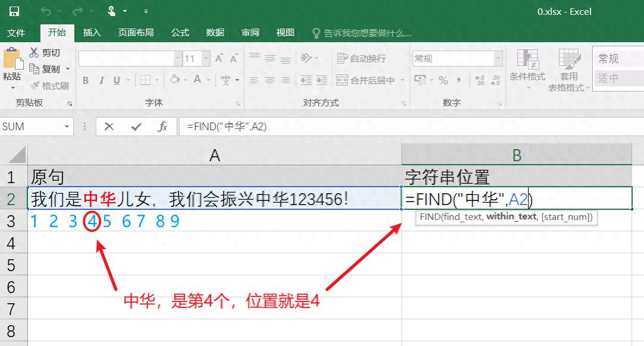Click 复制 copy button
Screen dimensions: 644x346
(x=45, y=69)
